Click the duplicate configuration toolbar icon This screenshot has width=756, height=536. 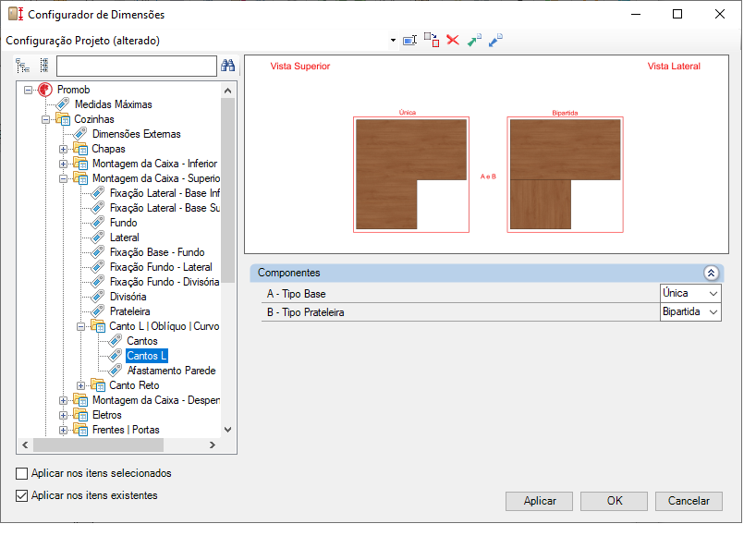432,41
